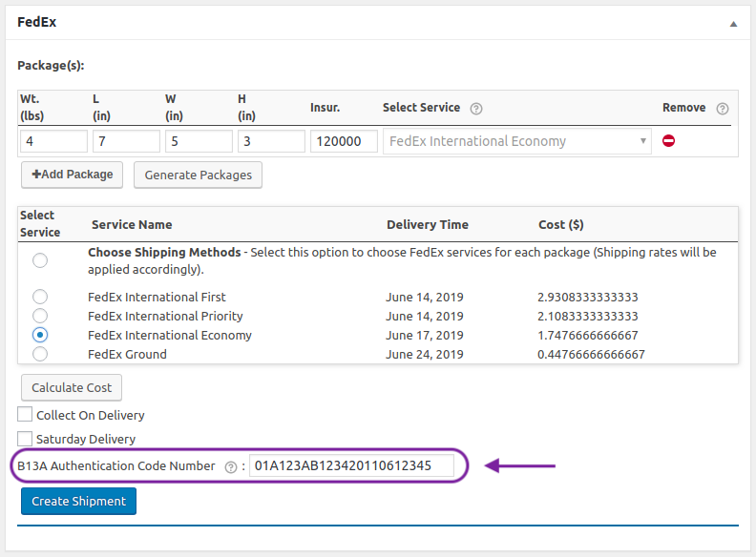Viewport: 756px width, 557px height.
Task: Click the Add Package button
Action: tap(72, 175)
